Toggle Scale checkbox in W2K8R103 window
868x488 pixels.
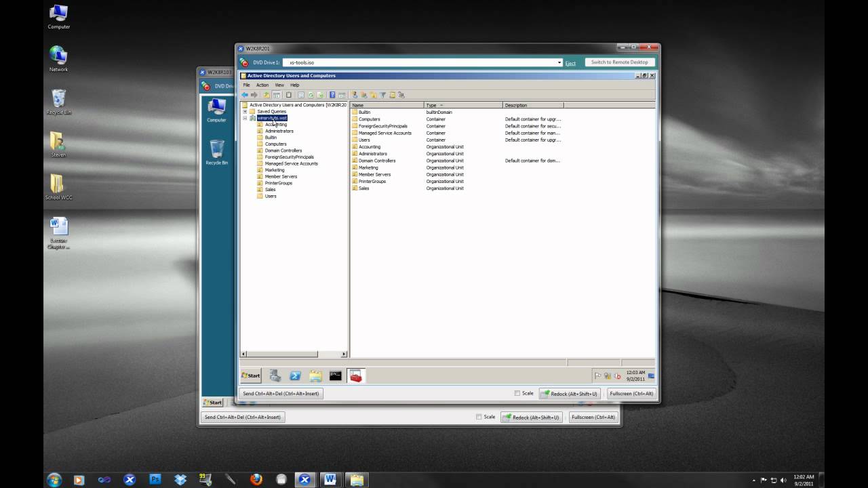[x=479, y=417]
